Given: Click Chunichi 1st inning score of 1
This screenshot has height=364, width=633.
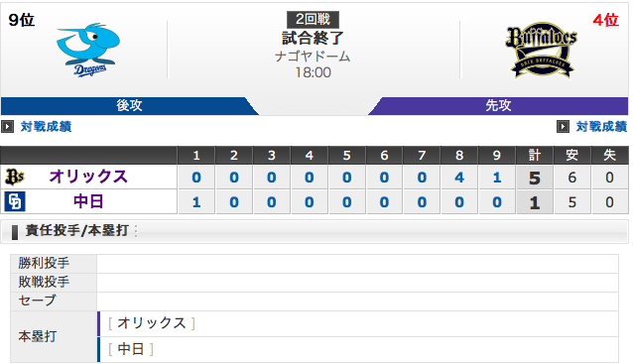Looking at the screenshot, I should (196, 202).
